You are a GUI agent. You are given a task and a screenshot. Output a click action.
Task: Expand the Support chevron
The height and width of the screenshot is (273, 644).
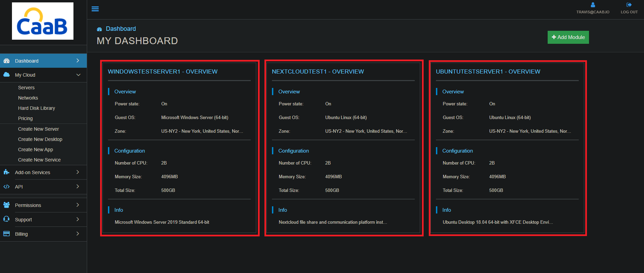point(78,219)
